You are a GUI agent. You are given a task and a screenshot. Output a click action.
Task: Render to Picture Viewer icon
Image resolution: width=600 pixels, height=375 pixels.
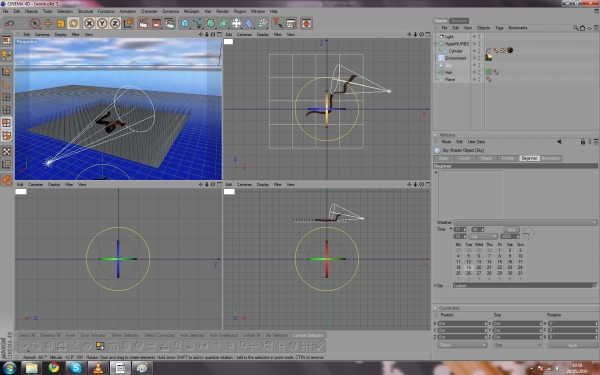pyautogui.click(x=157, y=23)
